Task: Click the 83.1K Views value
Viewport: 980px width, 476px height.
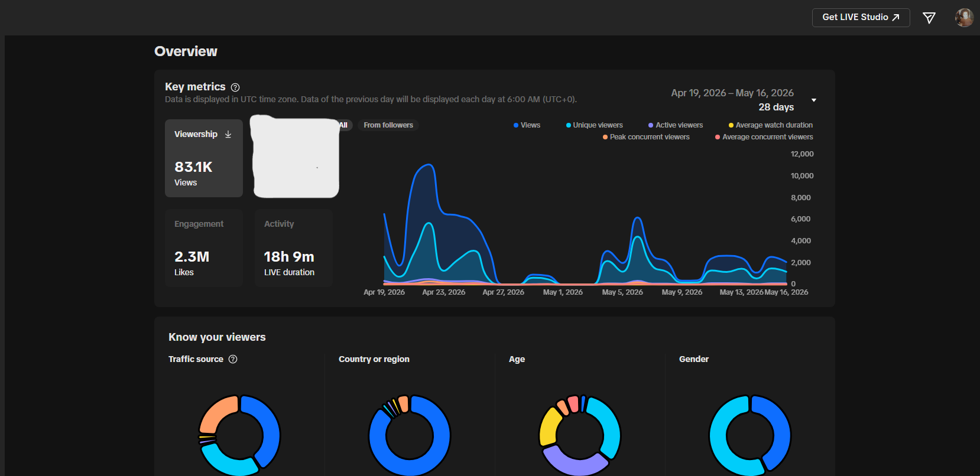Action: point(193,167)
